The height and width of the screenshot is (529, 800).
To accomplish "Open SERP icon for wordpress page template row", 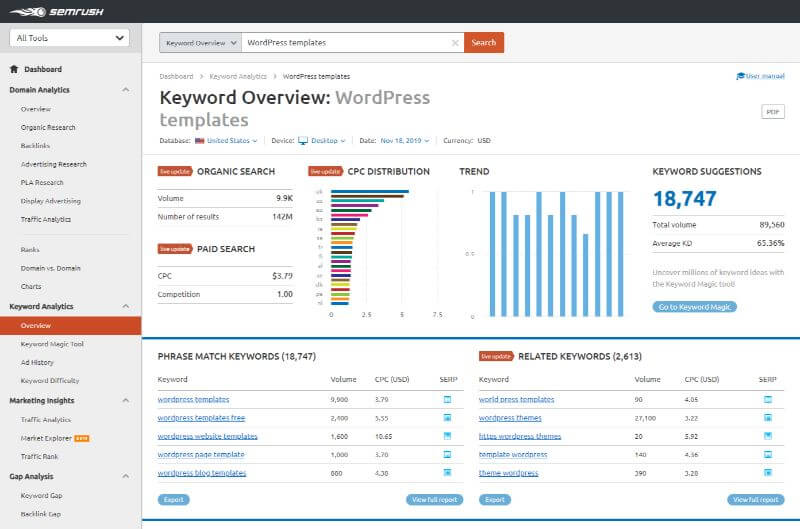I will pos(447,455).
